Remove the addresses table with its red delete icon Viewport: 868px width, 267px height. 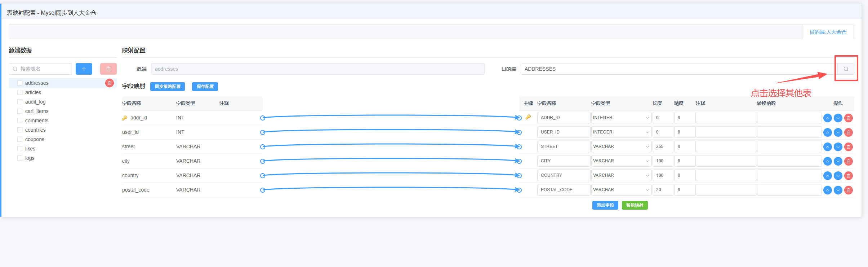coord(110,83)
